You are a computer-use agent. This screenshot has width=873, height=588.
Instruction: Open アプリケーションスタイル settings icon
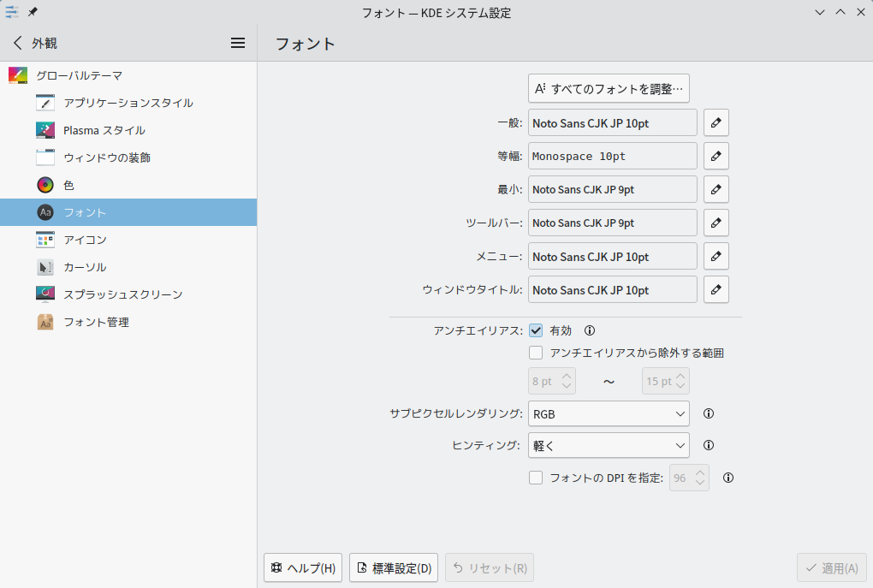[45, 103]
